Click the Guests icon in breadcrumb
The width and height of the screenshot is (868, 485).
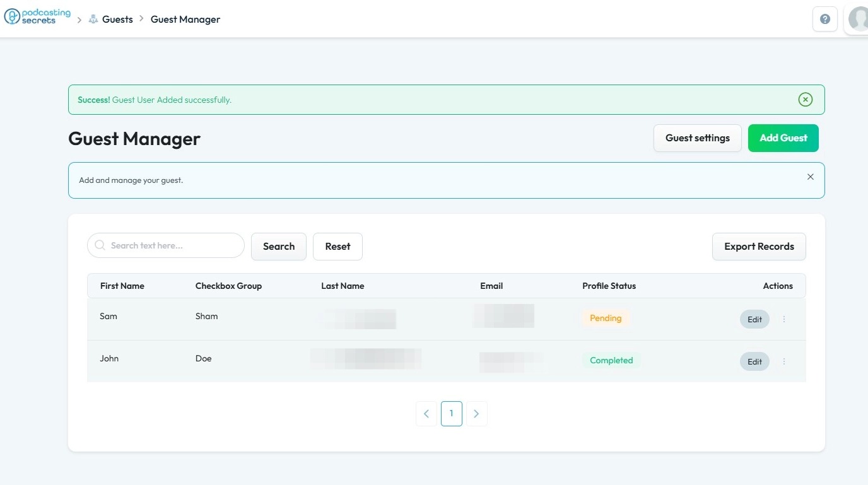pos(93,20)
